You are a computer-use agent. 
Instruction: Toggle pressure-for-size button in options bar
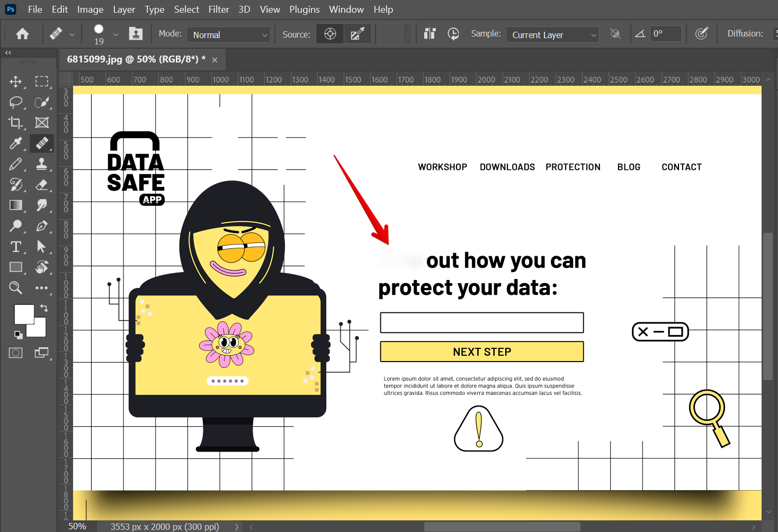[701, 34]
